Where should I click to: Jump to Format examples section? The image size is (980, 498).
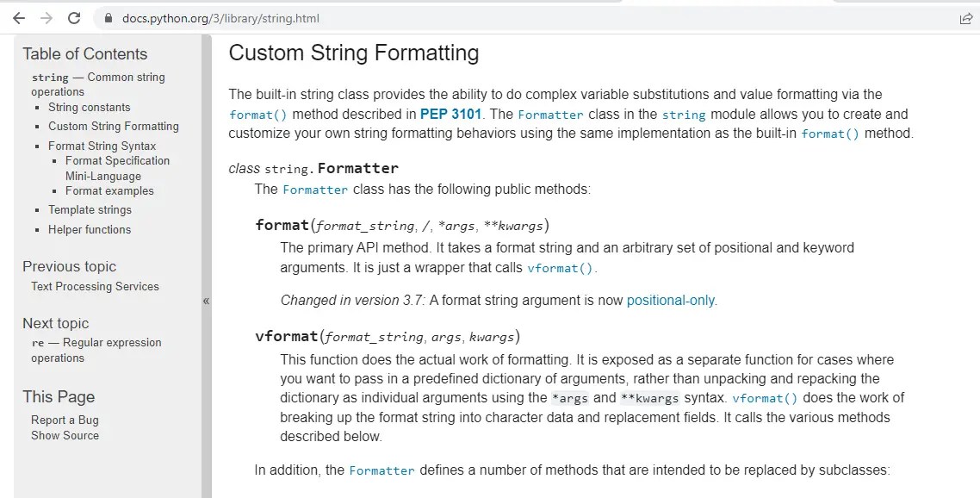point(109,190)
